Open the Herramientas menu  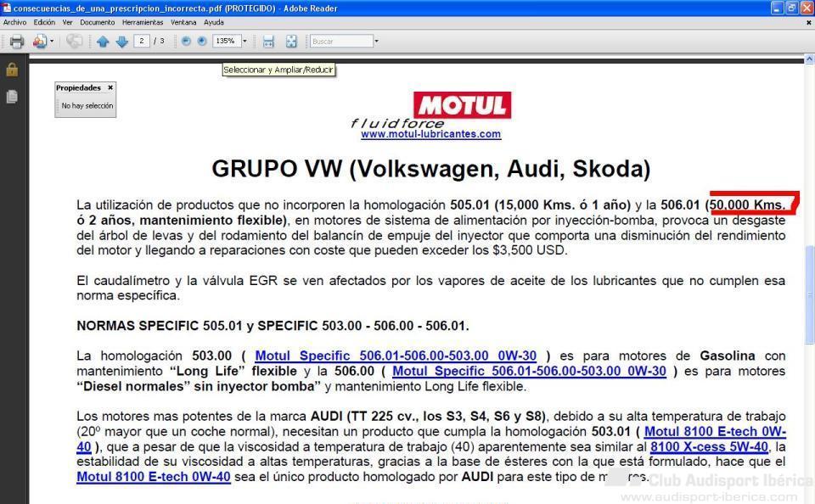point(143,22)
